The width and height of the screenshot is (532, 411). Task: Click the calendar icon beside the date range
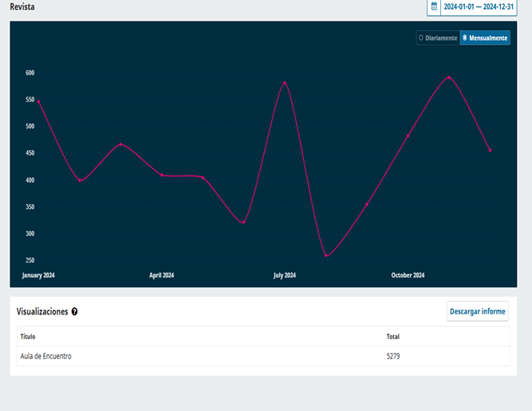434,6
